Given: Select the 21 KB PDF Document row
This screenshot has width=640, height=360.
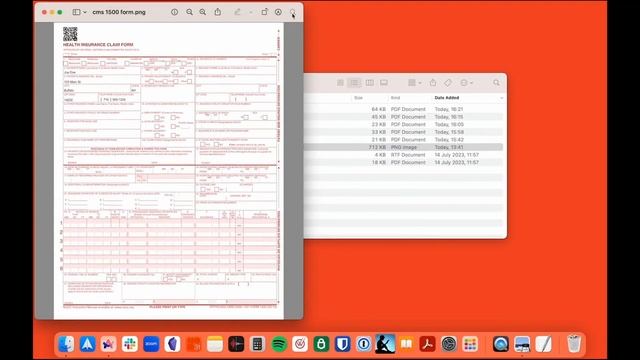Looking at the screenshot, I should (404, 140).
